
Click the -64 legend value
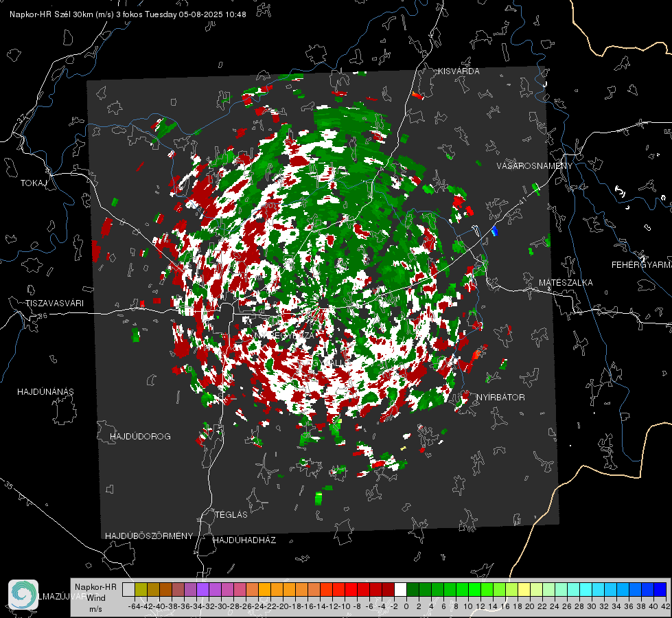coord(134,606)
